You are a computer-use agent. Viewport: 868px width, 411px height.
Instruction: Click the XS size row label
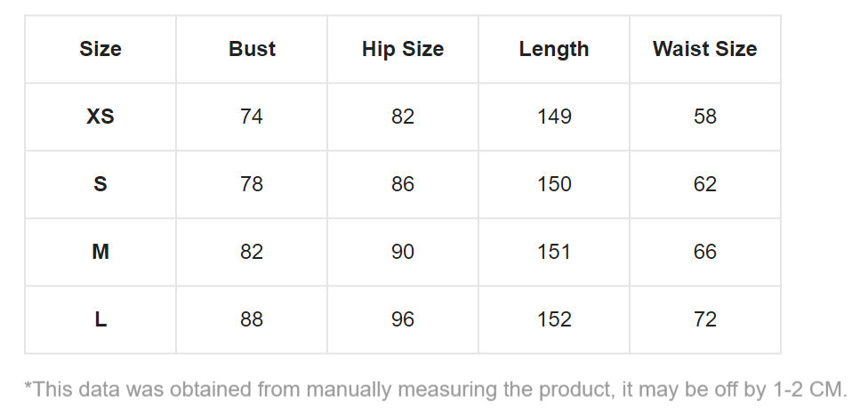pyautogui.click(x=100, y=117)
